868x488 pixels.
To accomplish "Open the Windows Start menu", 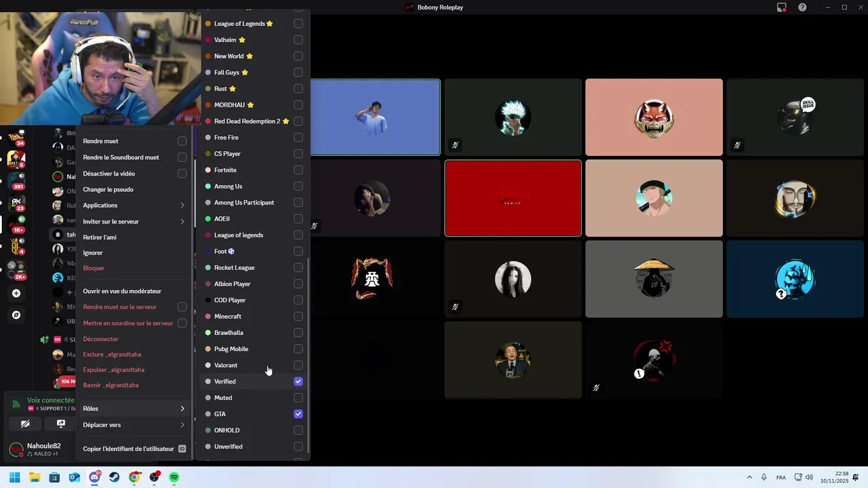I will coord(15,478).
